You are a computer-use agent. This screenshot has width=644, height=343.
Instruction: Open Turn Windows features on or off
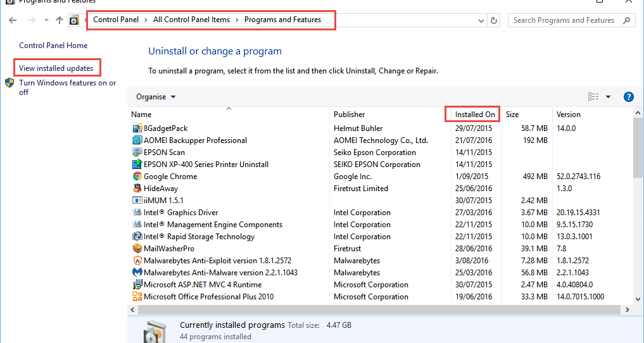point(67,87)
